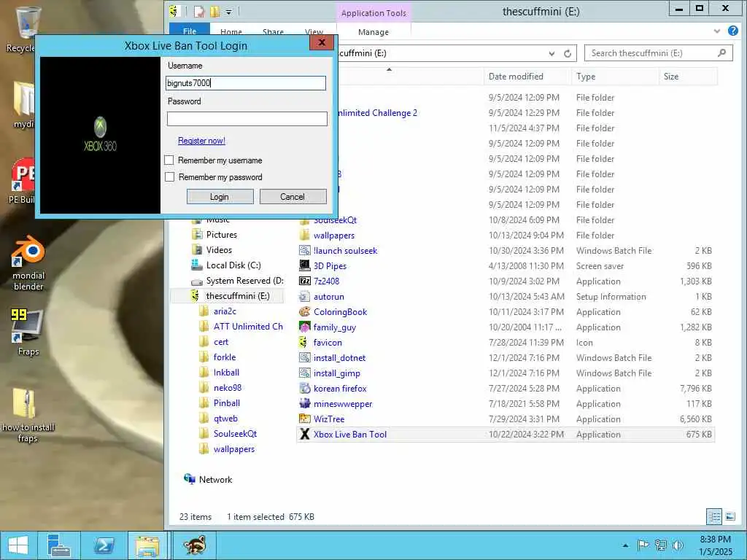The width and height of the screenshot is (747, 560).
Task: Show hidden tray icons arrow
Action: click(x=625, y=545)
